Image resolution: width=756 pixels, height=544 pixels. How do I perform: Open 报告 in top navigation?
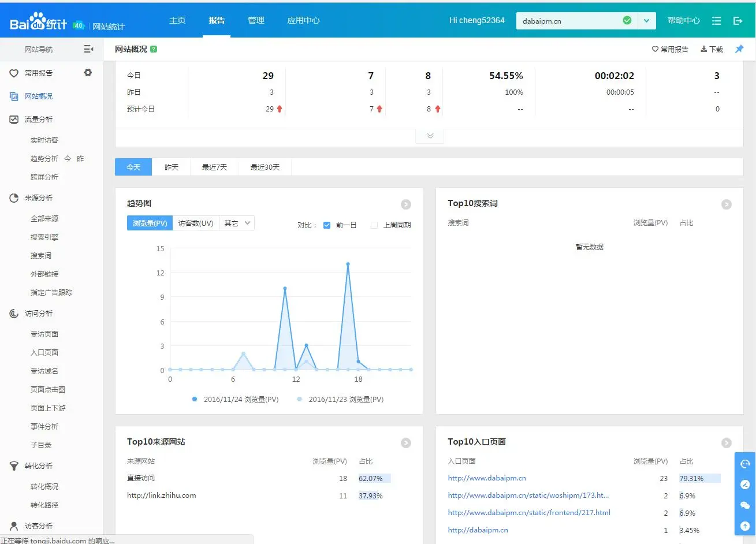point(217,20)
